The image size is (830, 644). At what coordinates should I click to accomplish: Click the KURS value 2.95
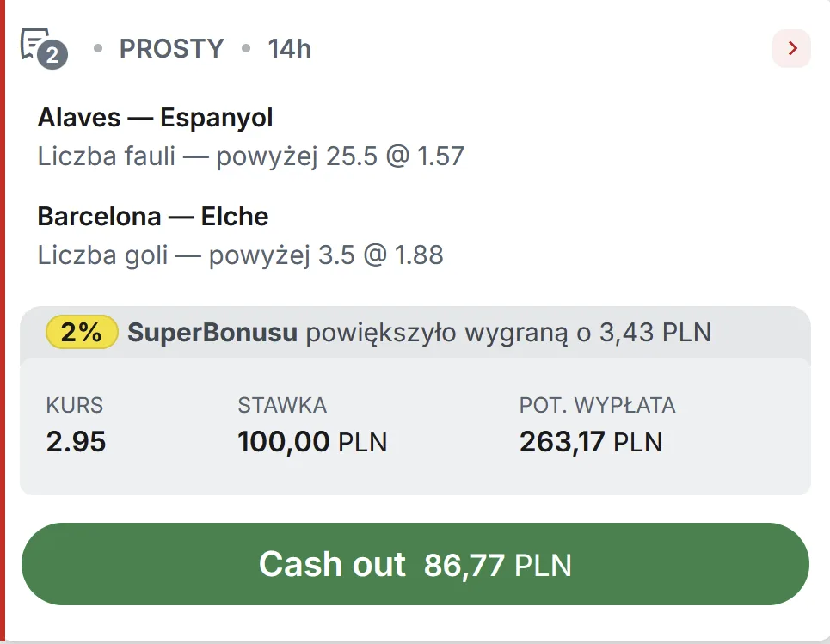74,442
